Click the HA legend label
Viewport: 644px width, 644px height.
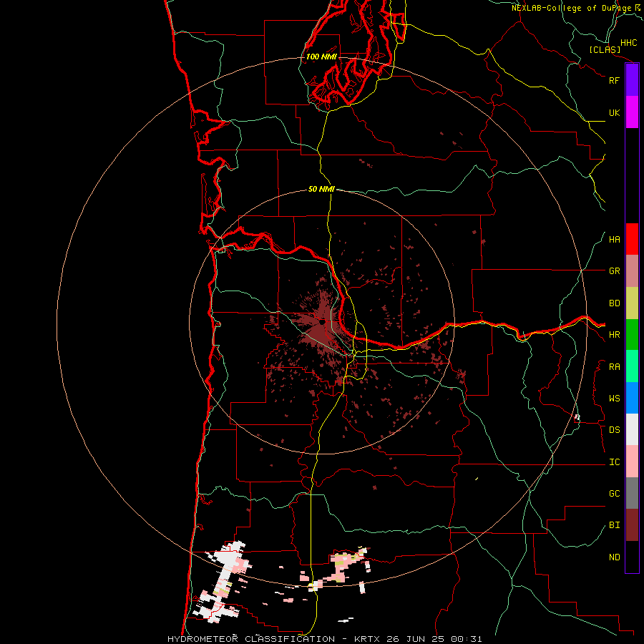click(614, 240)
